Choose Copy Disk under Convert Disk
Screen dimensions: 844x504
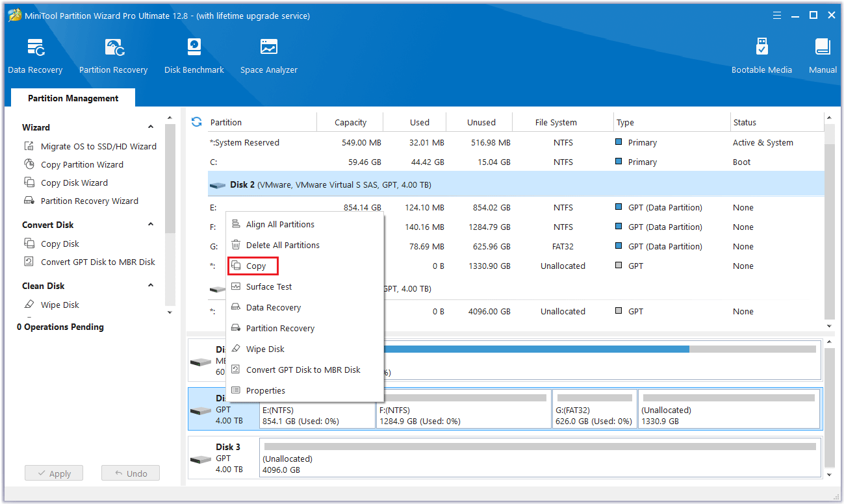tap(51, 244)
